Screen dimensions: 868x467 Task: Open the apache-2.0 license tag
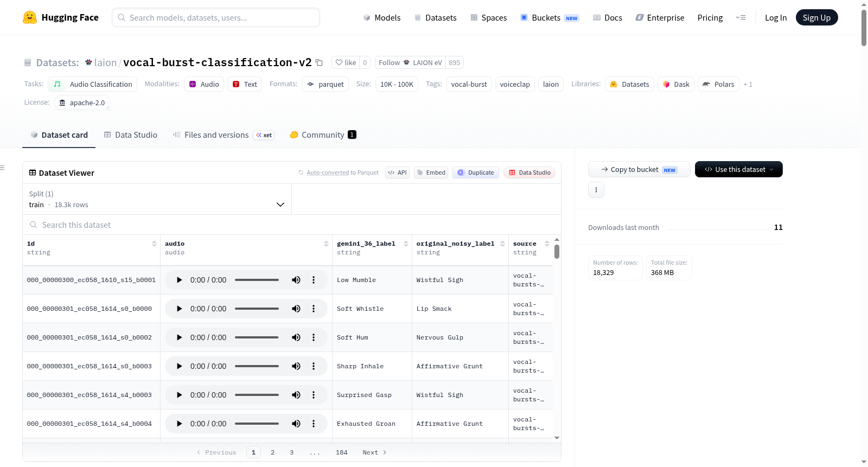pos(82,103)
